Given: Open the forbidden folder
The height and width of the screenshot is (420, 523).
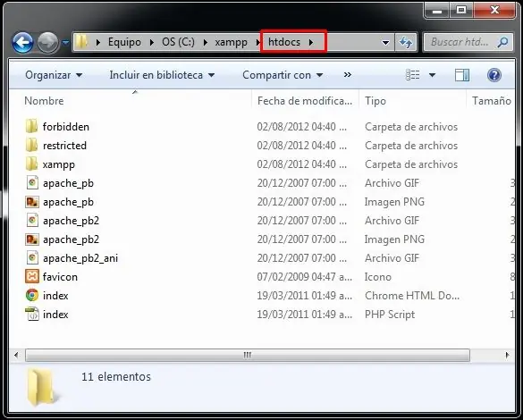Looking at the screenshot, I should pyautogui.click(x=65, y=127).
